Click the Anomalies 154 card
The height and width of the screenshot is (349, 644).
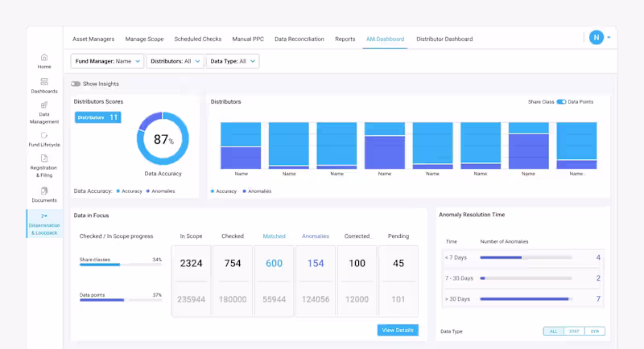316,281
